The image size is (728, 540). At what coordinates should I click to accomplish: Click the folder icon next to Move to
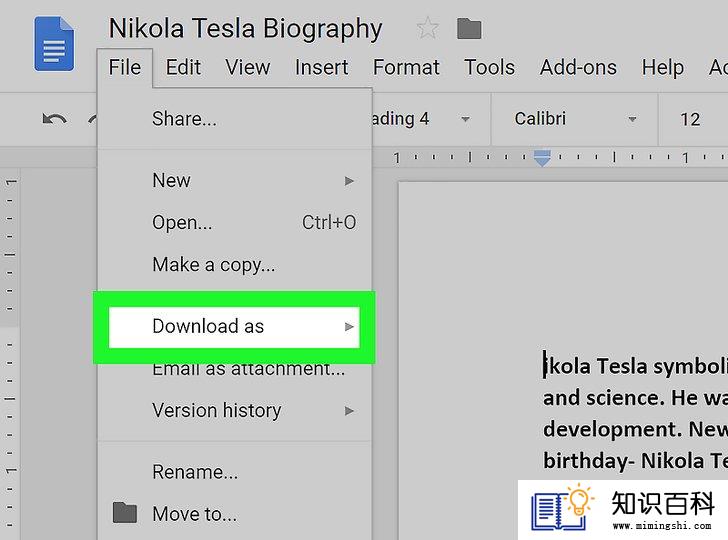[x=125, y=513]
